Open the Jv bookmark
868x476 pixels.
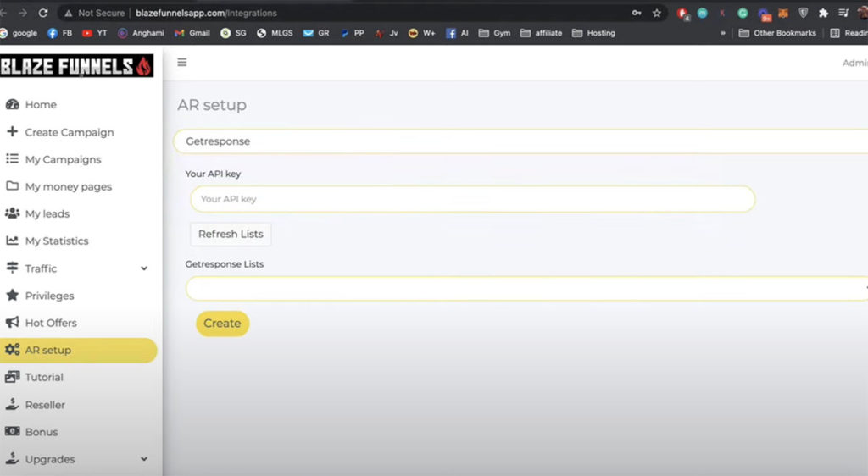(x=387, y=33)
